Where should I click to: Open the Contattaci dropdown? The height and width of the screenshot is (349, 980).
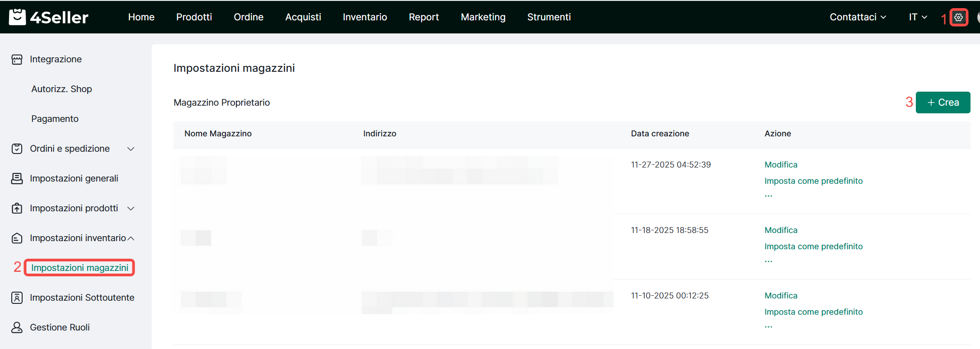(858, 17)
